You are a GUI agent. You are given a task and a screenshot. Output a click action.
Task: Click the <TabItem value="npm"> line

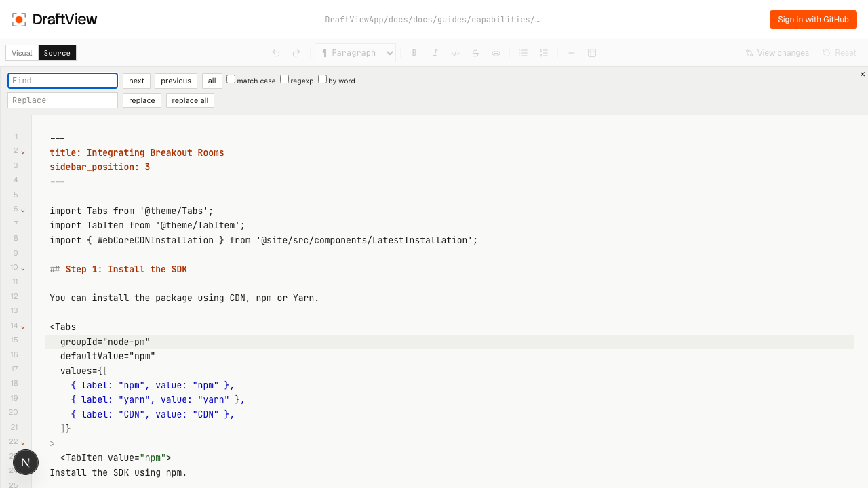[115, 457]
